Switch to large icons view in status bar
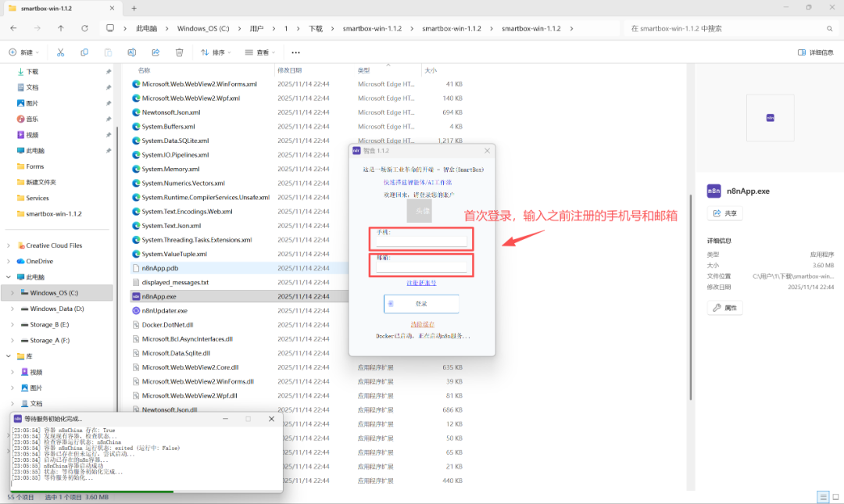The image size is (844, 504). [835, 496]
